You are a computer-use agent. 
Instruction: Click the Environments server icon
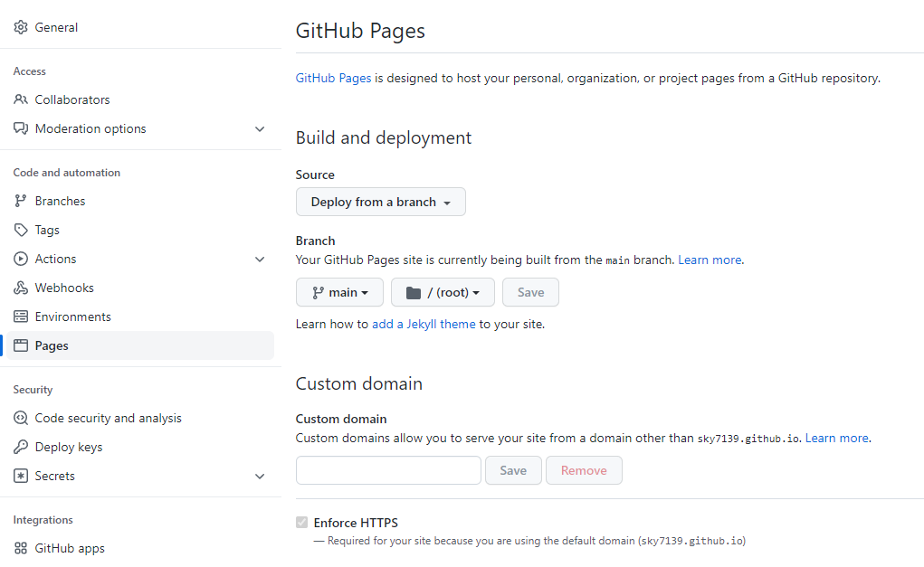pos(21,317)
